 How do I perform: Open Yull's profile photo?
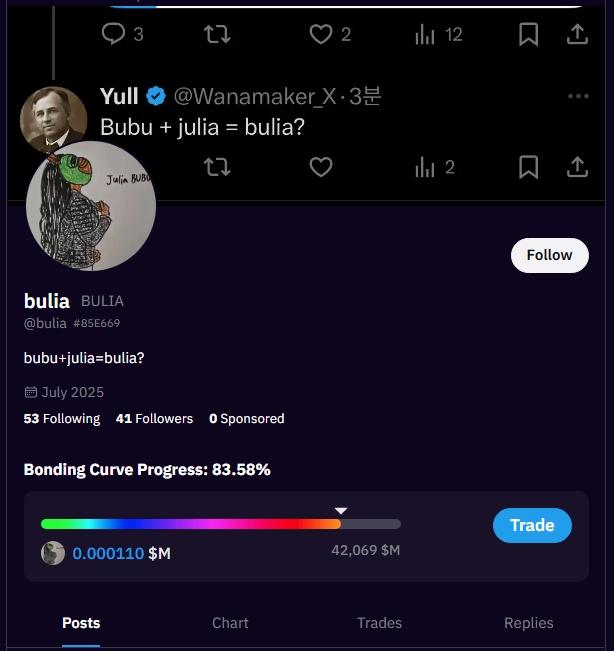52,117
